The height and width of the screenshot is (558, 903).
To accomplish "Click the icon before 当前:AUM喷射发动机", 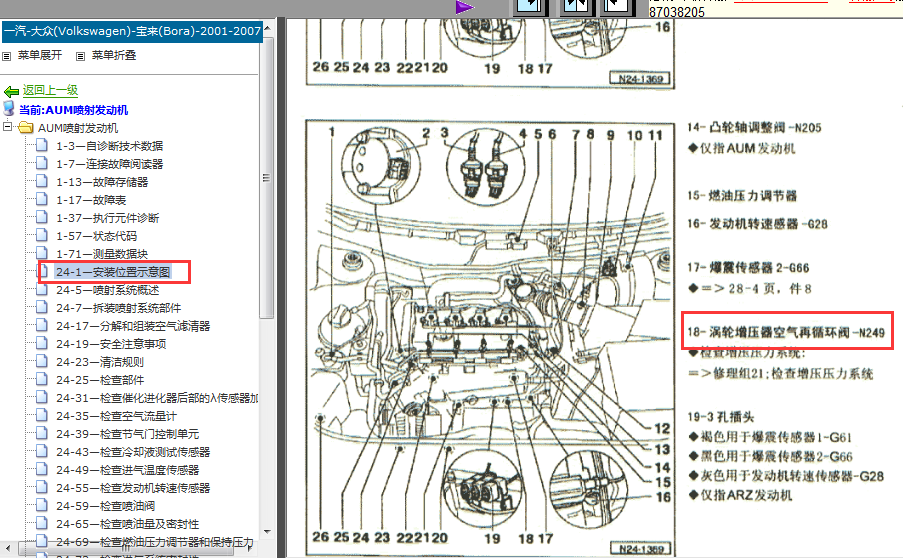I will (x=9, y=108).
